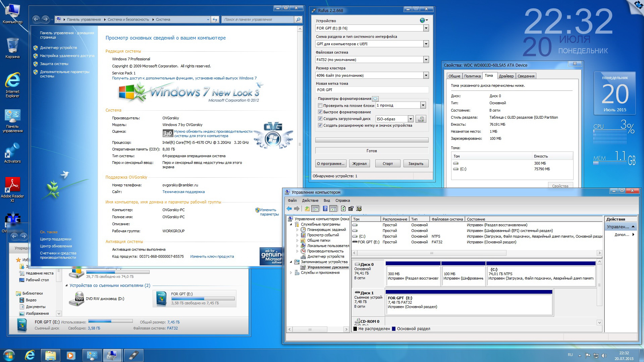Select DVD RW drive (D:) in Explorer
This screenshot has width=644, height=362.
click(97, 299)
